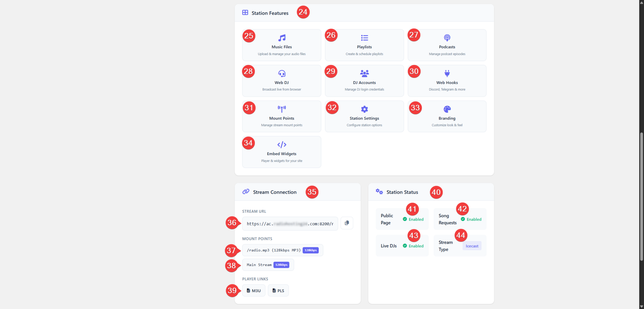Screen dimensions: 644x309
Task: Open the Podcasts icon
Action: click(x=446, y=38)
